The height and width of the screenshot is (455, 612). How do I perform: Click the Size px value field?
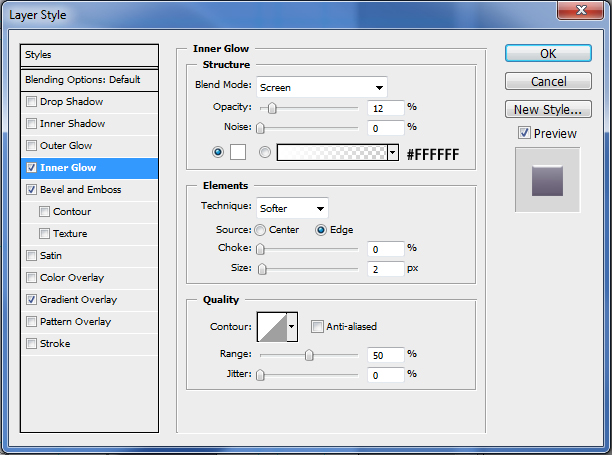386,269
